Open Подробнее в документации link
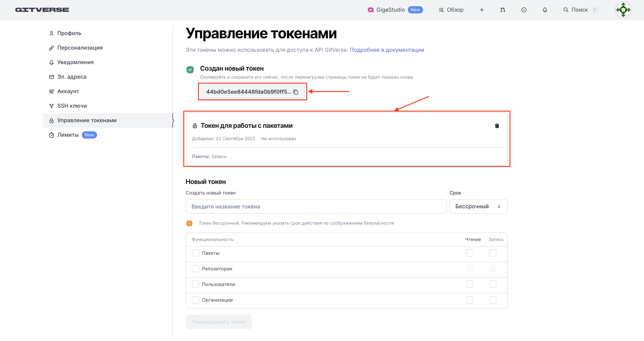 (387, 50)
